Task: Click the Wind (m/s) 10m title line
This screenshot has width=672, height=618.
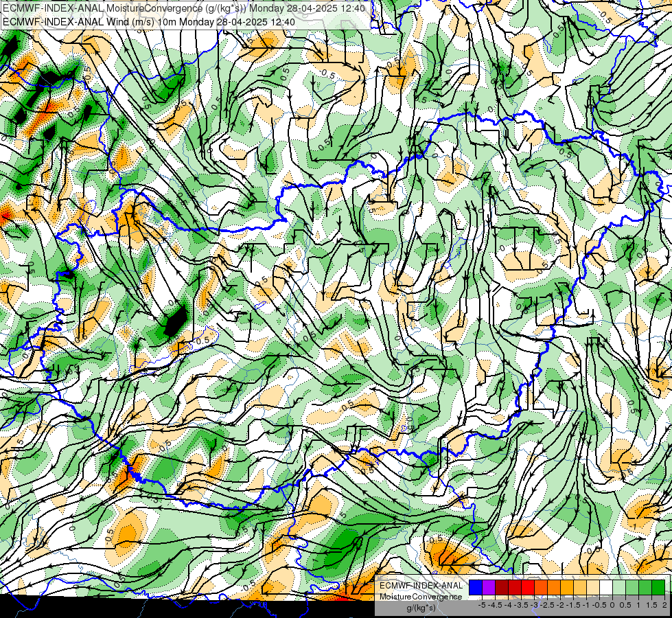Action: (149, 21)
